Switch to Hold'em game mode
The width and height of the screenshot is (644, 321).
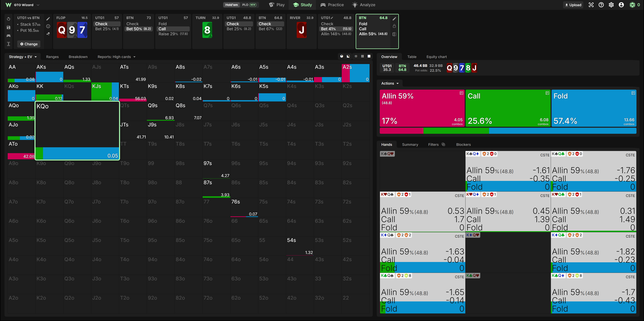[x=232, y=5]
